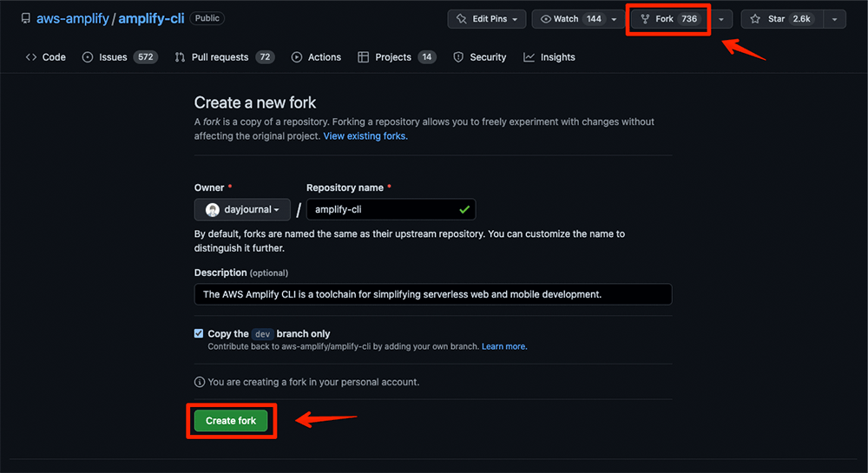Screen dimensions: 868x473
Task: Click the Code brackets icon
Action: click(31, 57)
